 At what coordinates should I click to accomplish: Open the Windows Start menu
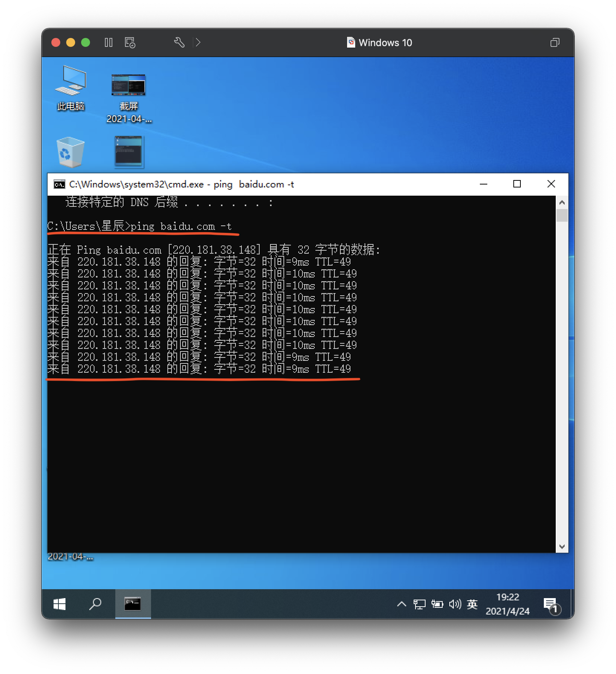pos(60,604)
